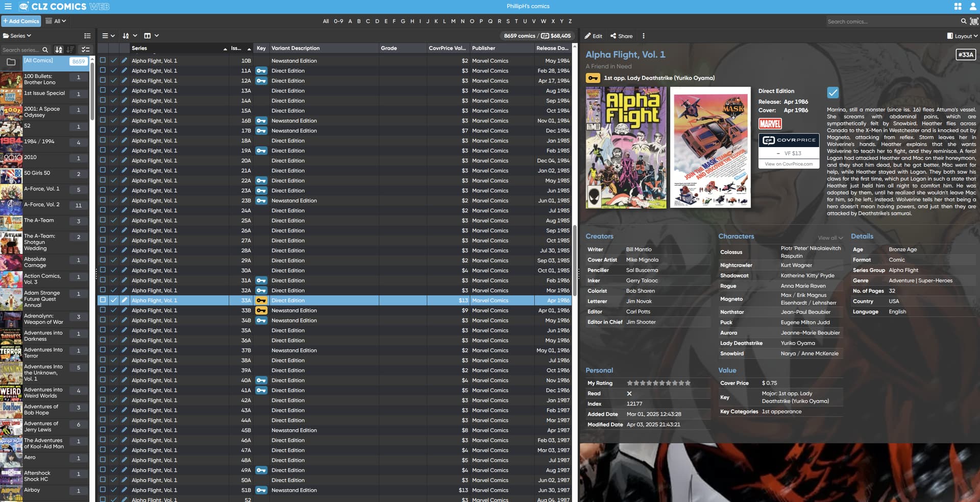This screenshot has width=980, height=502.
Task: Click the key icon on issue 11A row
Action: (x=261, y=71)
